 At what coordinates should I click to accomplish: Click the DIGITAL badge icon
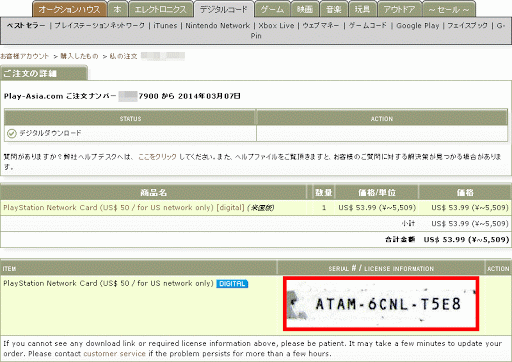(x=232, y=284)
